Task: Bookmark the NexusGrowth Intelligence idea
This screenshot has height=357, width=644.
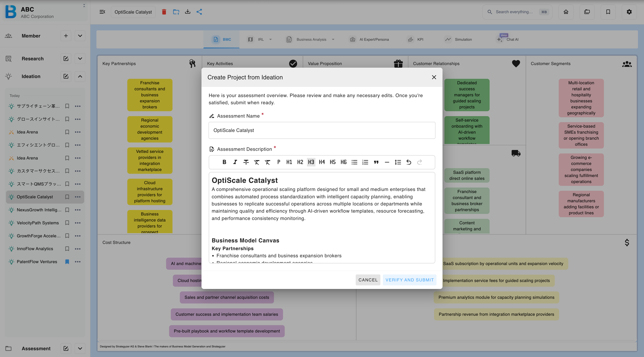Action: pos(67,210)
